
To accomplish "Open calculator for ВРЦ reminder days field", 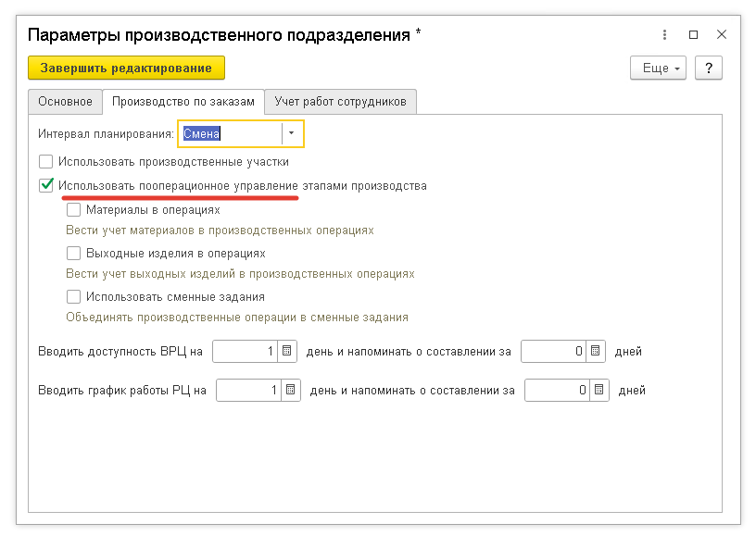I will click(x=596, y=352).
